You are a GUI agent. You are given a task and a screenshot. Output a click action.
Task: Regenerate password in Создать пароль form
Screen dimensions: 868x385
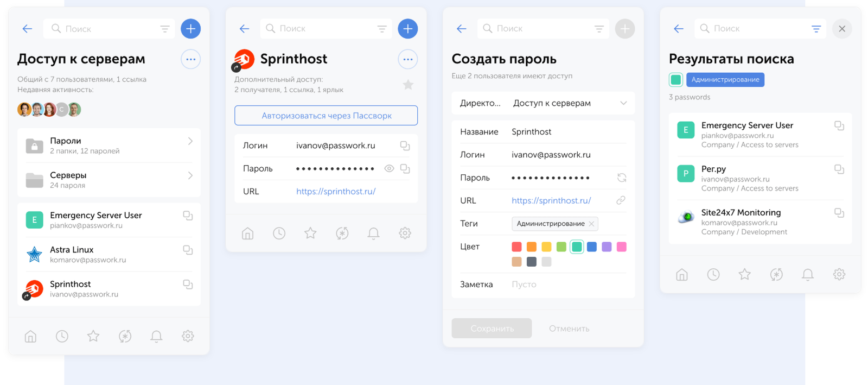[x=622, y=178]
